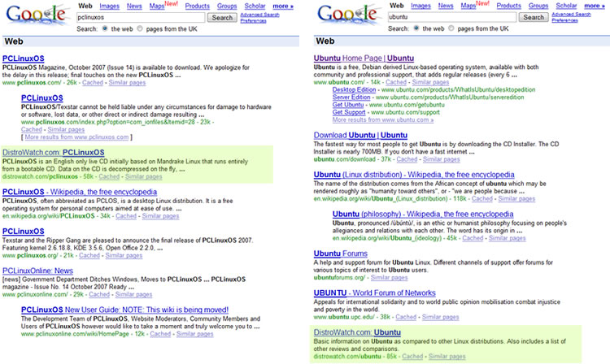
Task: Open 'Download Ubuntu | Ubuntu' result
Action: [x=360, y=135]
